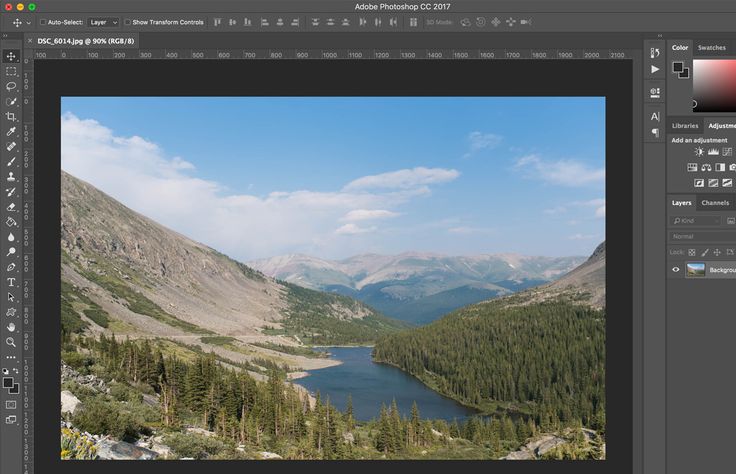The image size is (736, 474).
Task: Select the Eyedropper tool
Action: (11, 131)
